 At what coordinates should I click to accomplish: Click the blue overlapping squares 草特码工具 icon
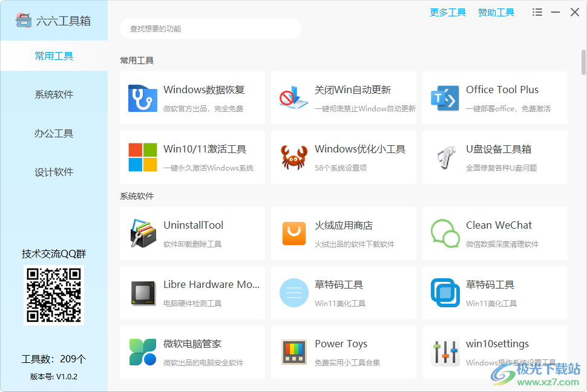click(x=445, y=293)
